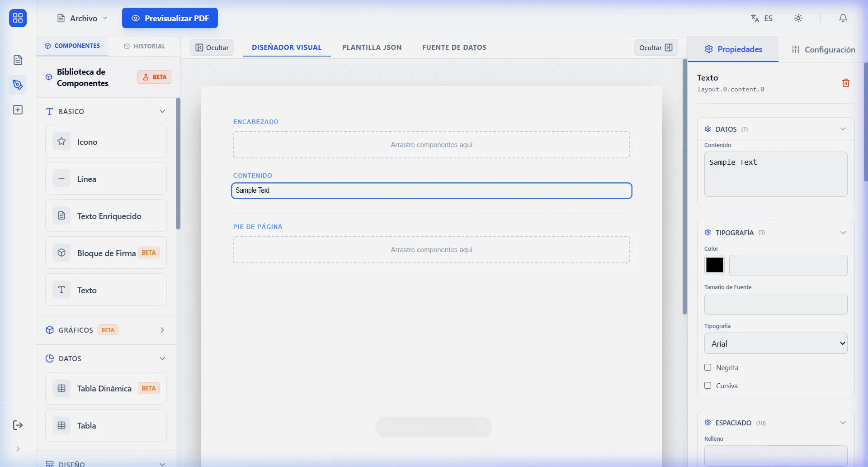The width and height of the screenshot is (868, 467).
Task: Delete the Texto component with trash icon
Action: pyautogui.click(x=846, y=83)
